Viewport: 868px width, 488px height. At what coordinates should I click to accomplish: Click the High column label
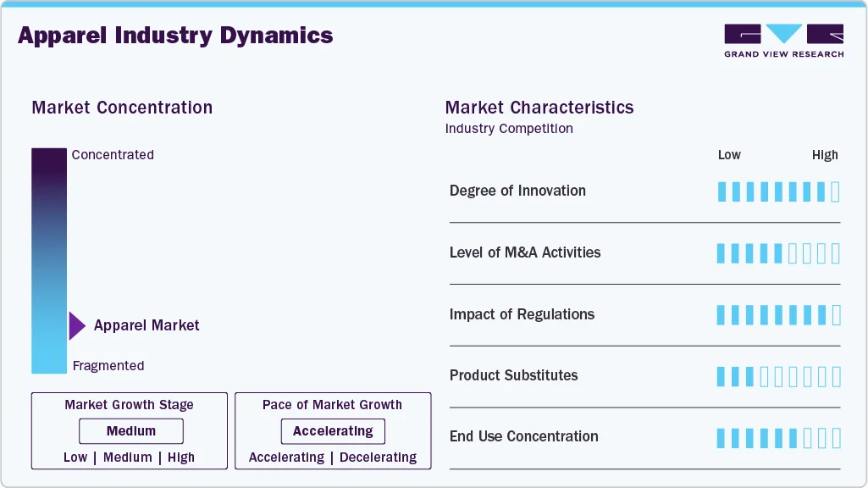[824, 155]
